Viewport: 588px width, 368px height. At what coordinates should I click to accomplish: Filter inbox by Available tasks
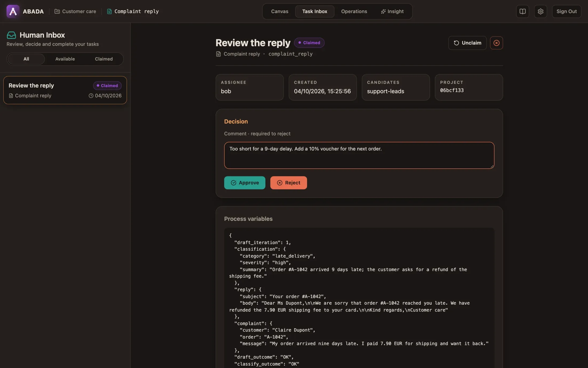[x=65, y=59]
